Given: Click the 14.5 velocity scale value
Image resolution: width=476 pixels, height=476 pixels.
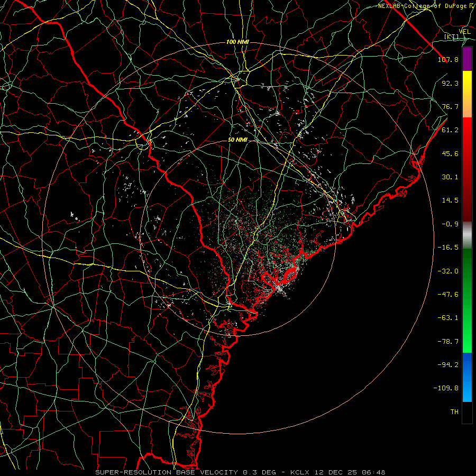Looking at the screenshot, I should click(450, 200).
